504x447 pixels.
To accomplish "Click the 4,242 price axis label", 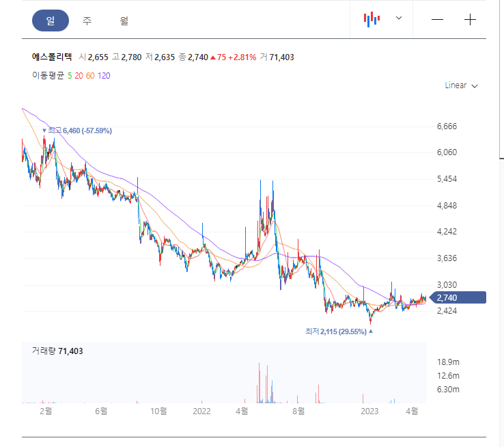I will [x=447, y=232].
